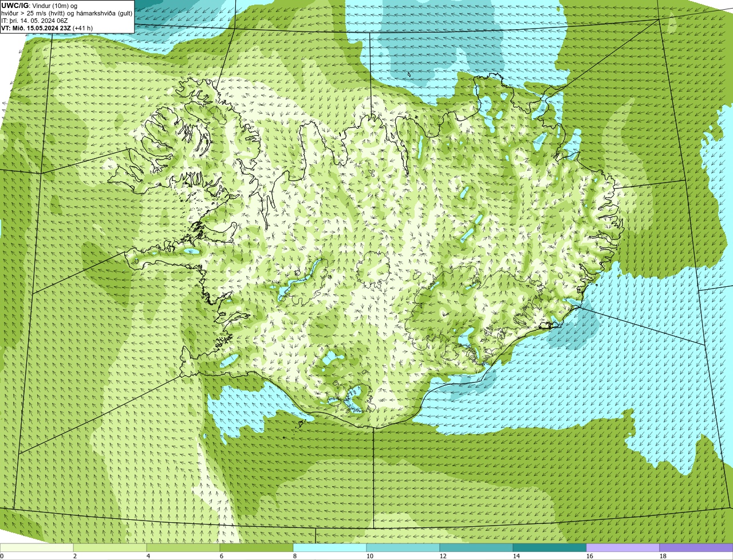Screen dimensions: 733x560
Task: Click the 12–14 m/s turquoise legend swatch
Action: tap(476, 548)
